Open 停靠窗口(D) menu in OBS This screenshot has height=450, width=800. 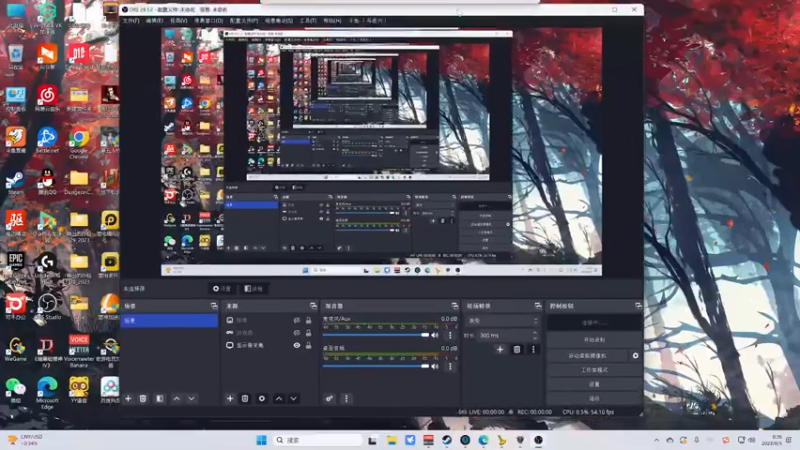point(208,20)
